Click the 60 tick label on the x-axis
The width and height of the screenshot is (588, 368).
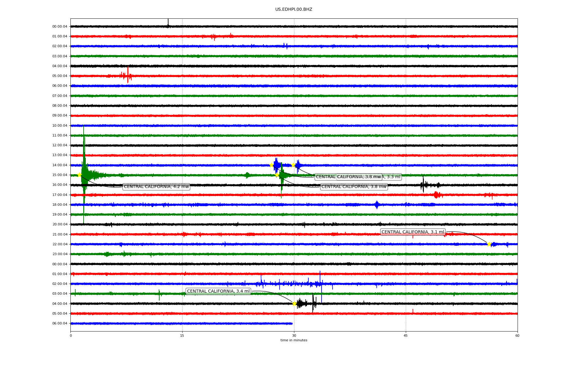pyautogui.click(x=517, y=335)
